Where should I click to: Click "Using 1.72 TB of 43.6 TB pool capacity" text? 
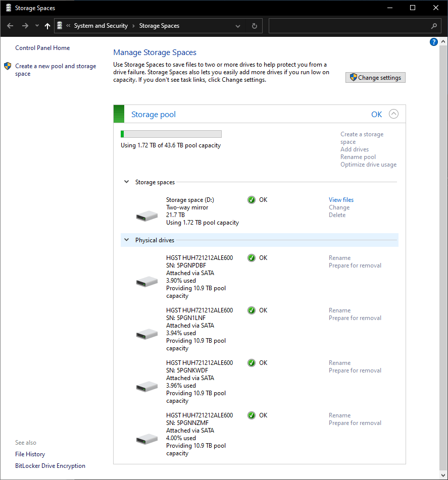(x=171, y=145)
